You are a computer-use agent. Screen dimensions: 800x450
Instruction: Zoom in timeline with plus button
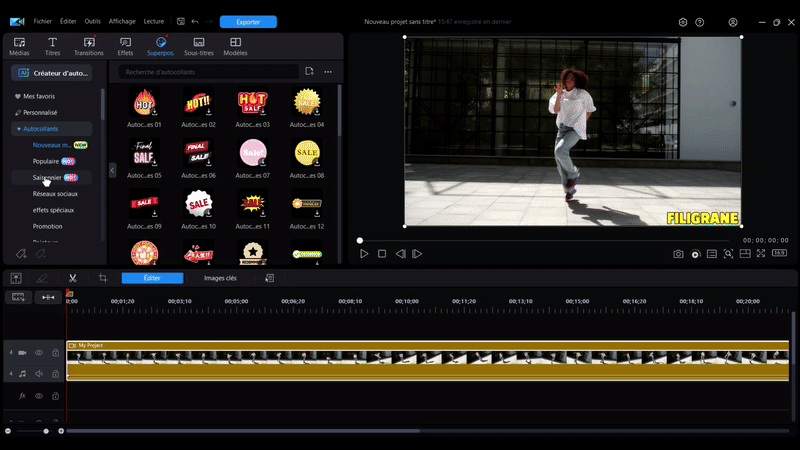pos(61,431)
